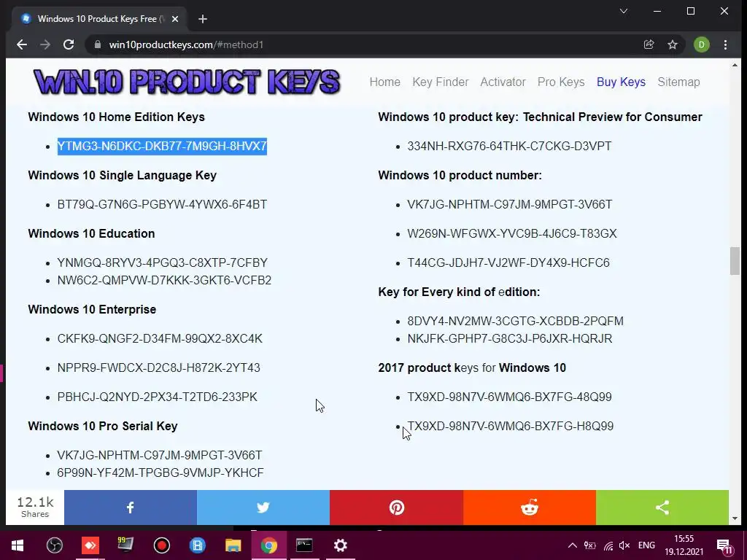Bookmark this page with the star icon
The height and width of the screenshot is (560, 747).
[x=673, y=44]
